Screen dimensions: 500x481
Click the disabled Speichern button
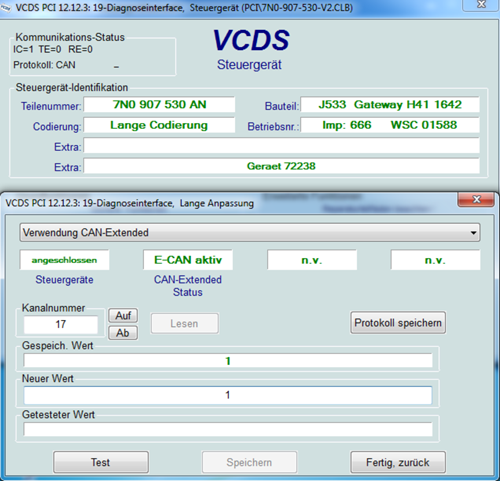coord(249,462)
